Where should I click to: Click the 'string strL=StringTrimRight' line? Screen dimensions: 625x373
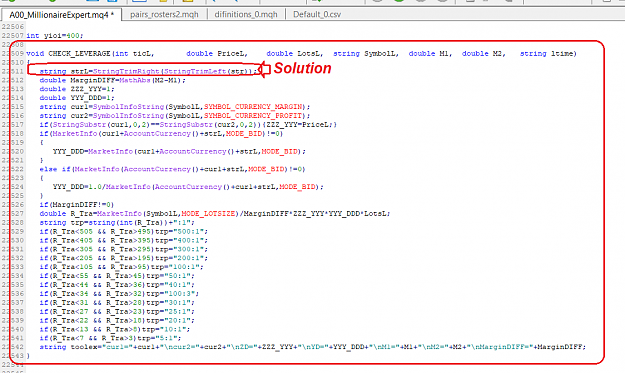pos(149,71)
